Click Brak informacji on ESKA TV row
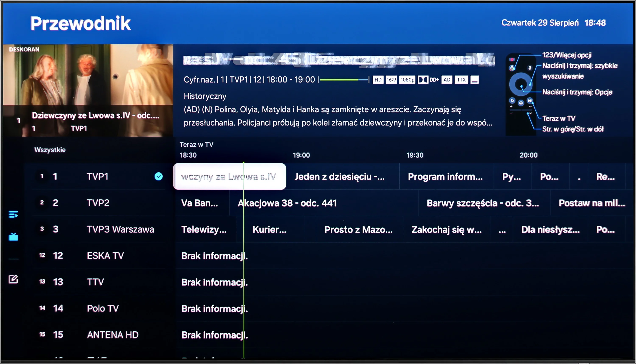Viewport: 636px width, 364px height. pos(215,256)
